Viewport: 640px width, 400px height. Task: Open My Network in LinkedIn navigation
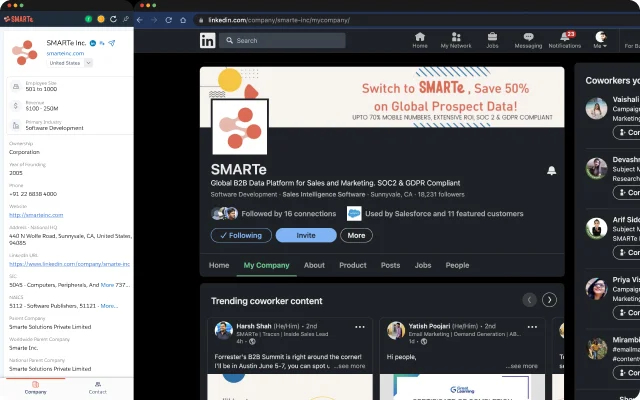point(456,40)
